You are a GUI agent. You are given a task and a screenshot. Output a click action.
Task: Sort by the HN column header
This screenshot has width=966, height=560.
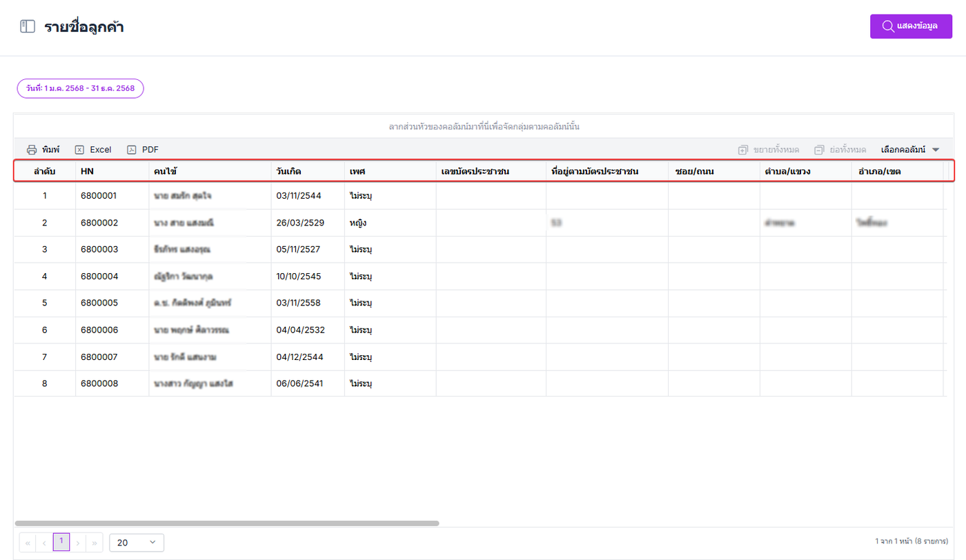pos(112,171)
